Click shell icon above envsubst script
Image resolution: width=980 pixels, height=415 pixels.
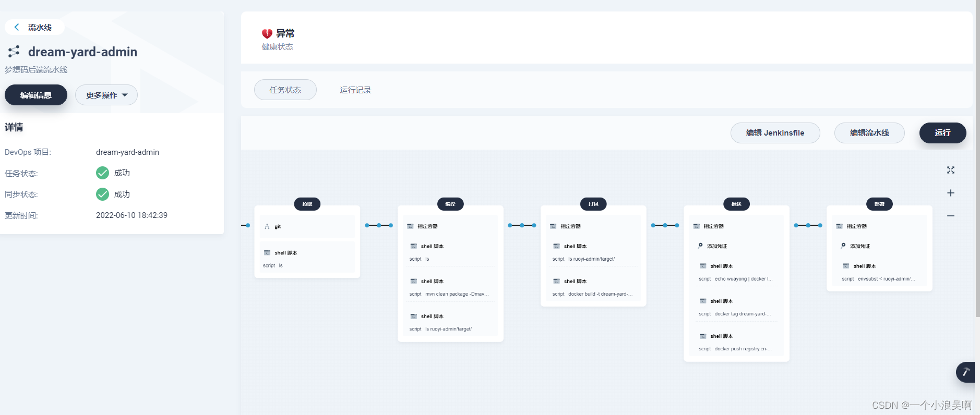click(x=846, y=266)
